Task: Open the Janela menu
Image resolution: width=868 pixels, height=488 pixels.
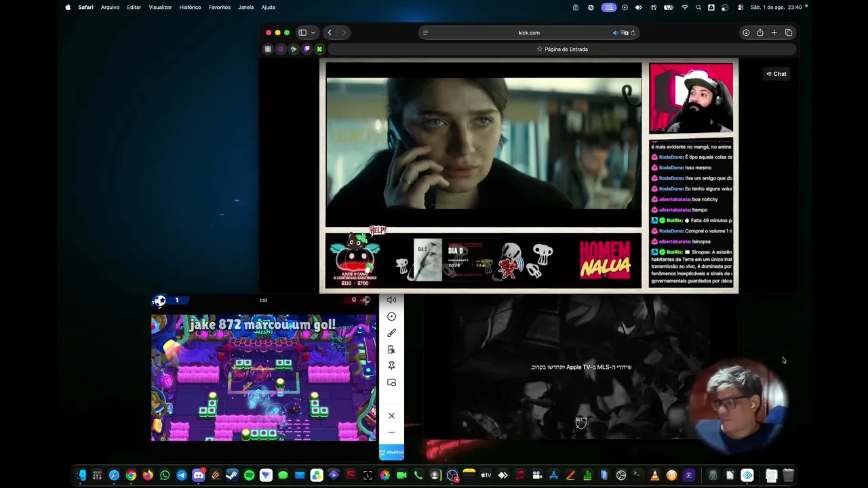Action: click(246, 7)
